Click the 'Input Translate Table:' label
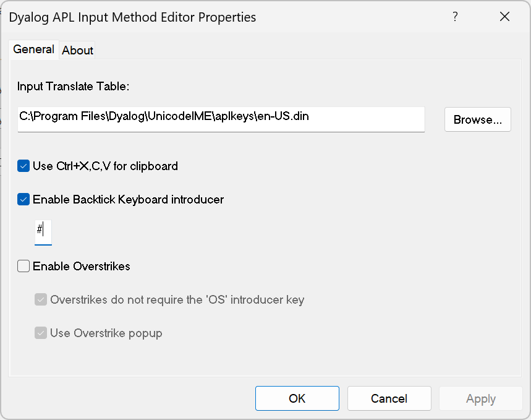 [x=73, y=87]
